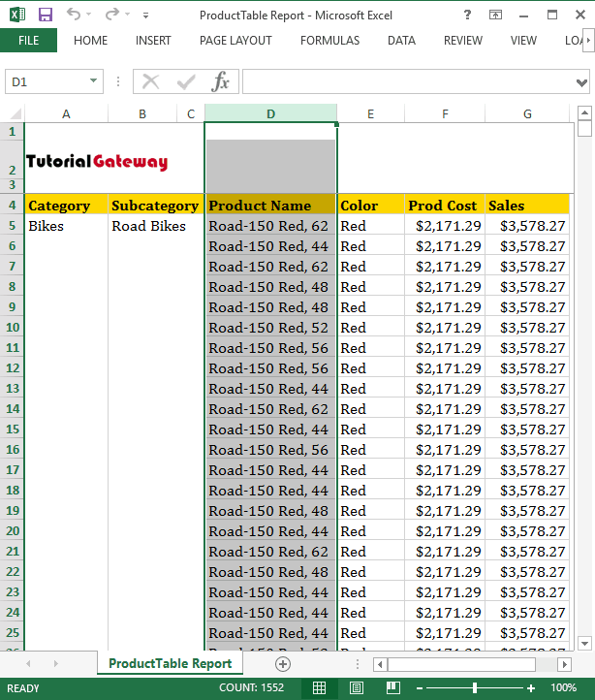Screen dimensions: 595x700
Task: Confirm formula entry checkmark icon
Action: [x=186, y=81]
